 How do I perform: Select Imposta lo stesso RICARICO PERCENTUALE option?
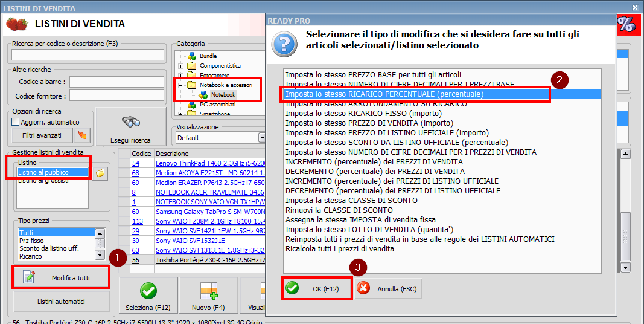442,94
